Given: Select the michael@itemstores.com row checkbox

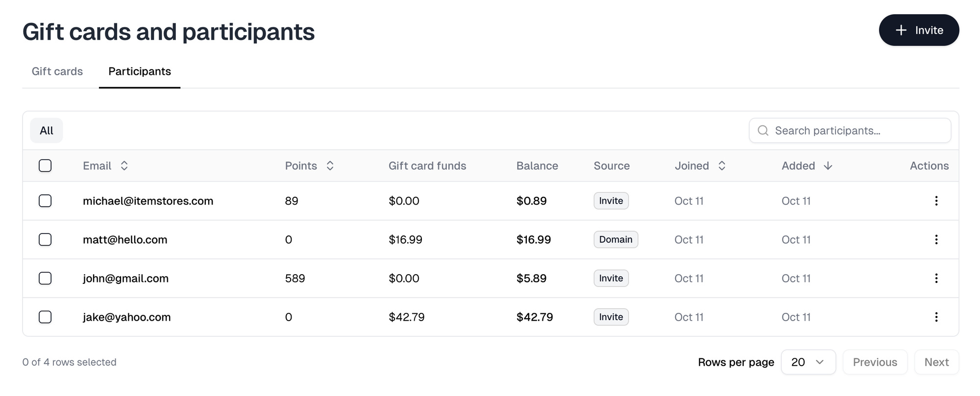Looking at the screenshot, I should tap(45, 201).
